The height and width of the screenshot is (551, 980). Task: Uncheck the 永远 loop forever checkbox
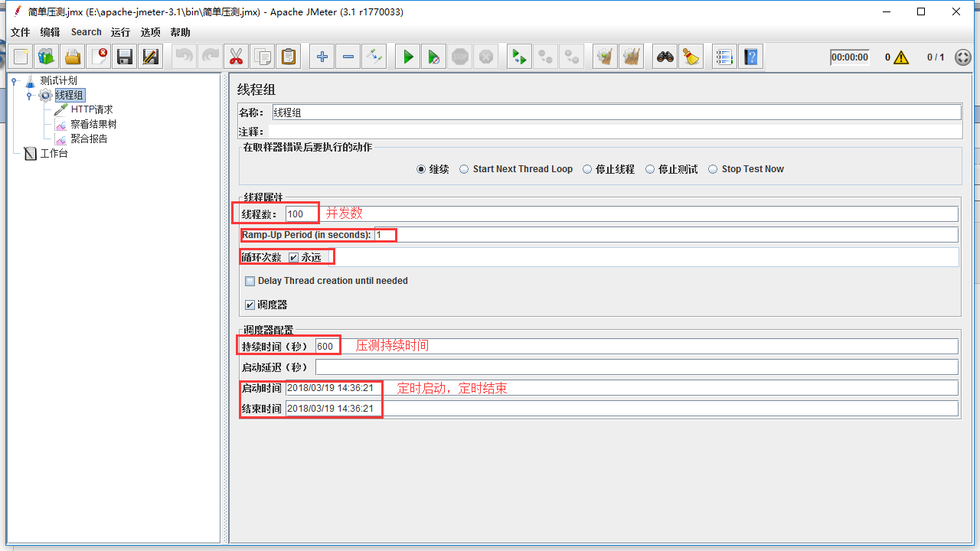pyautogui.click(x=294, y=258)
